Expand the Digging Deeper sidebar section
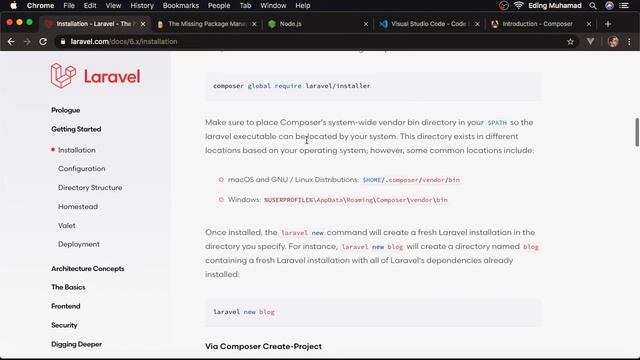Image resolution: width=640 pixels, height=360 pixels. pos(76,344)
